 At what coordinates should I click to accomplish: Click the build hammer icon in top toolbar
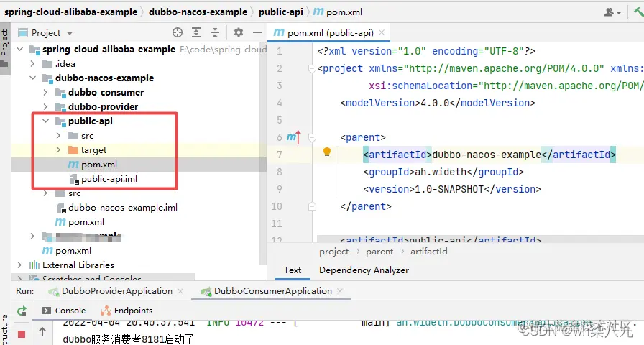pyautogui.click(x=638, y=11)
